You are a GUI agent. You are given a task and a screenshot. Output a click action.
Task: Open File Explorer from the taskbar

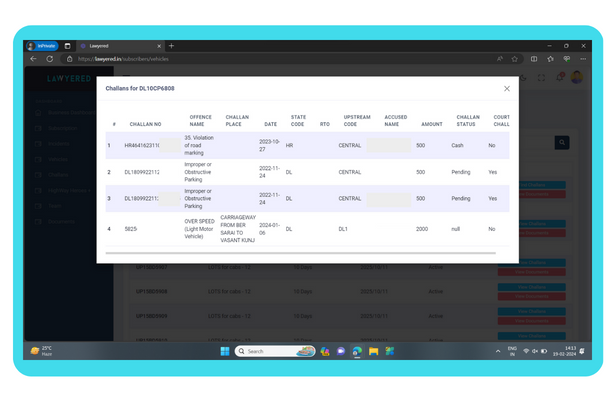(x=373, y=351)
